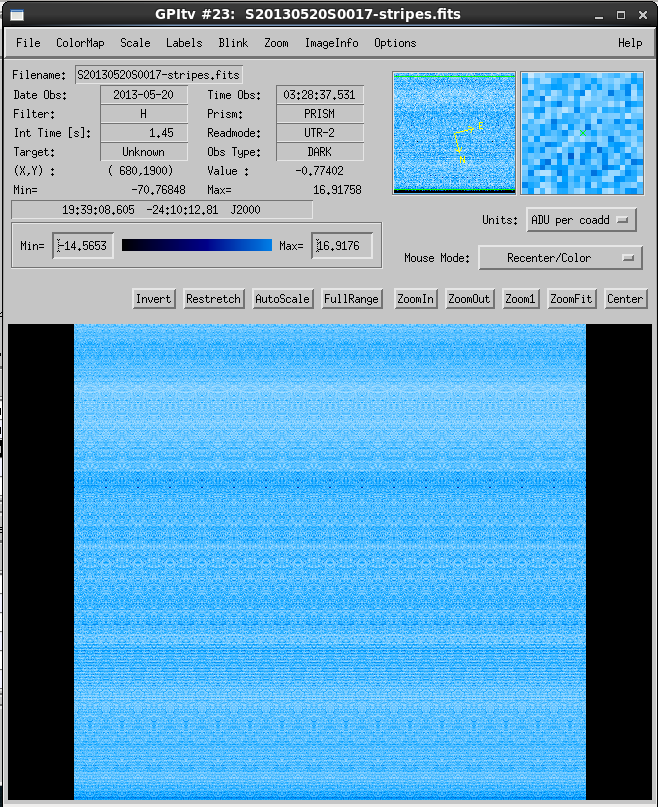Open the Mouse Mode dropdown
658x808 pixels.
click(560, 258)
